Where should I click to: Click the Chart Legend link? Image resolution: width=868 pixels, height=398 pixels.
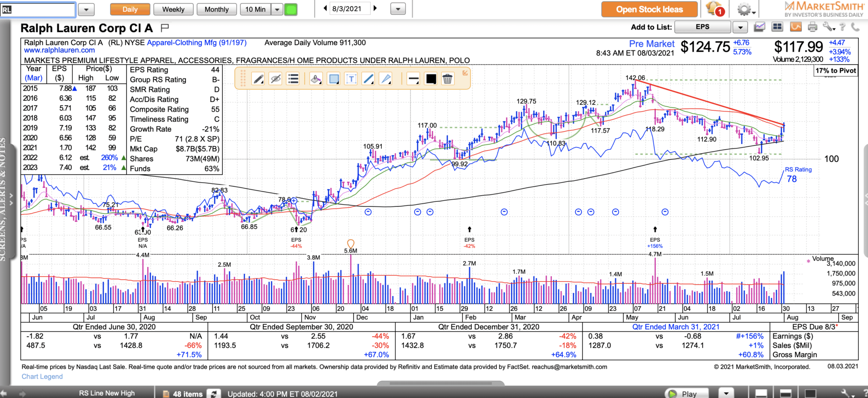click(42, 377)
